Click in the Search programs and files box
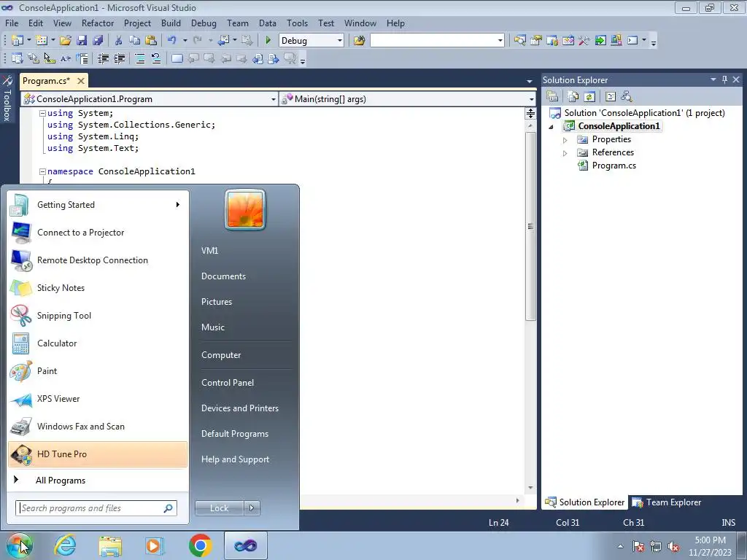The height and width of the screenshot is (560, 747). click(x=96, y=508)
